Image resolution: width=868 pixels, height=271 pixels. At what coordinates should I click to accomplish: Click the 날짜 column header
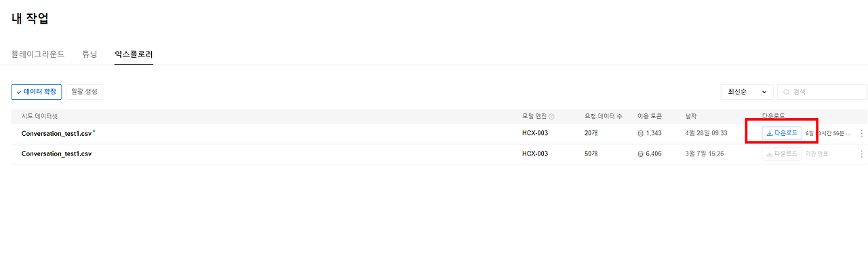pyautogui.click(x=691, y=117)
